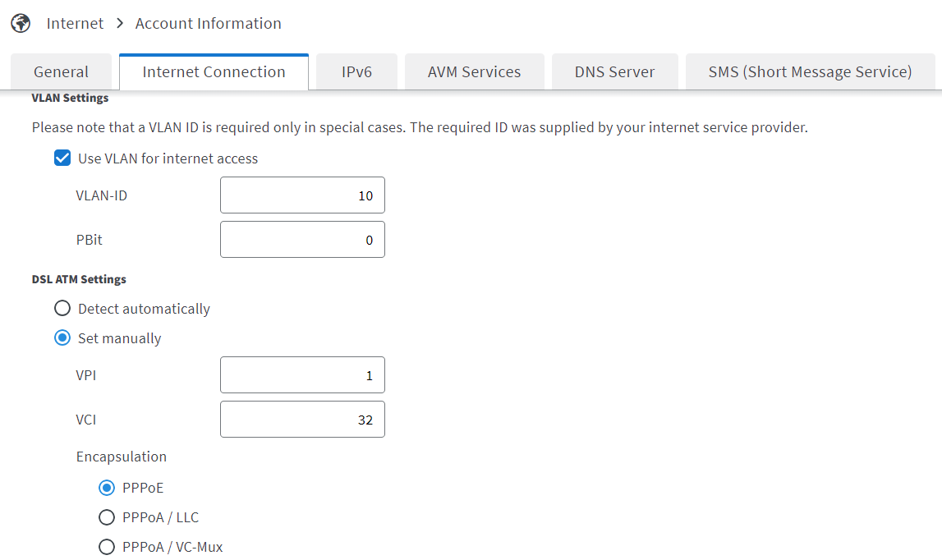Choose the Set manually radio option
942x560 pixels.
(62, 338)
